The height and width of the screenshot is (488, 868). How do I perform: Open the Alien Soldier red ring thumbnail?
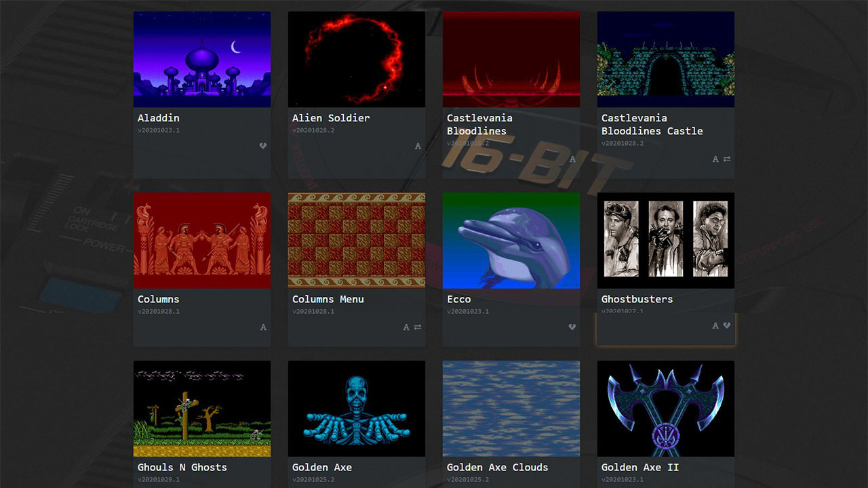[x=357, y=59]
